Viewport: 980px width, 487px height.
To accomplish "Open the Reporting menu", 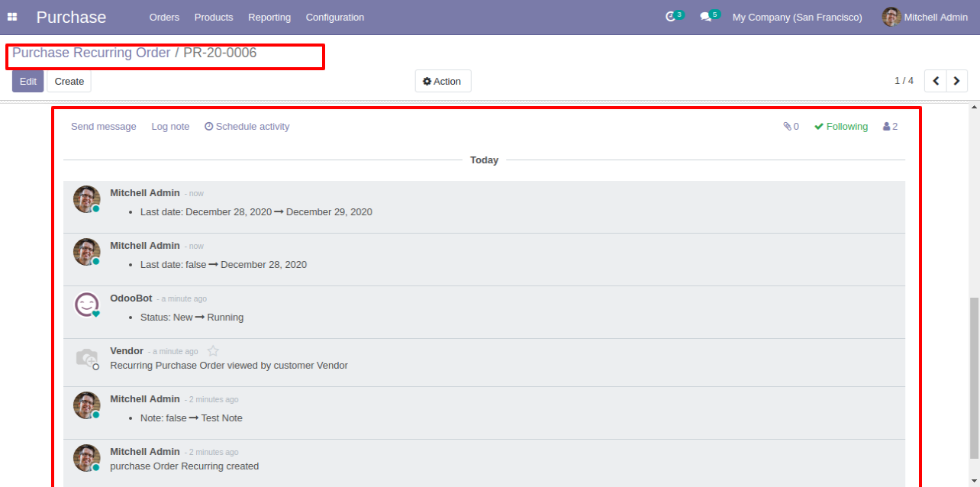I will tap(269, 17).
